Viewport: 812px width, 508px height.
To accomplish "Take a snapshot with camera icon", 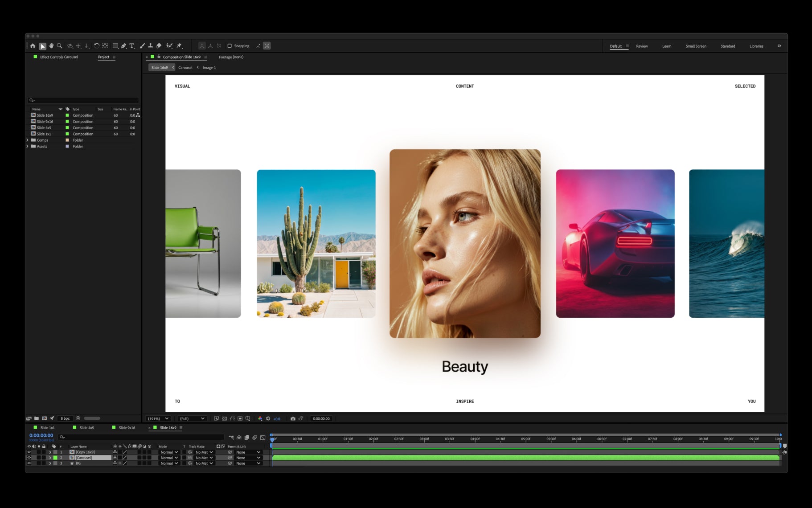I will (x=293, y=418).
